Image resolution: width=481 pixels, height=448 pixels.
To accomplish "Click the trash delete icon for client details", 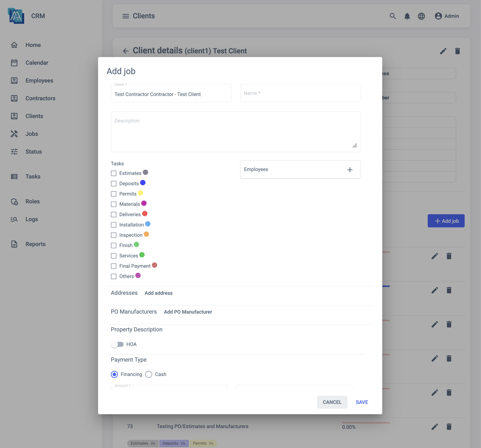I will (457, 51).
